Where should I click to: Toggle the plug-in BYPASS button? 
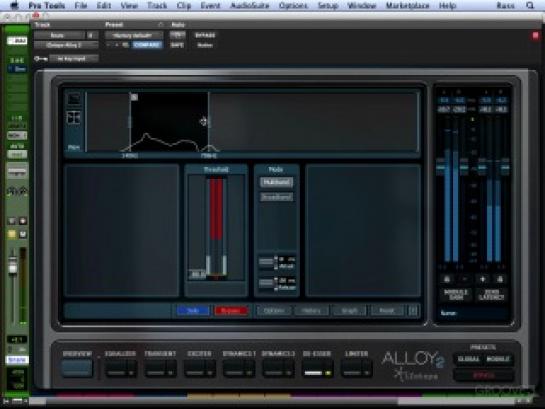[205, 35]
